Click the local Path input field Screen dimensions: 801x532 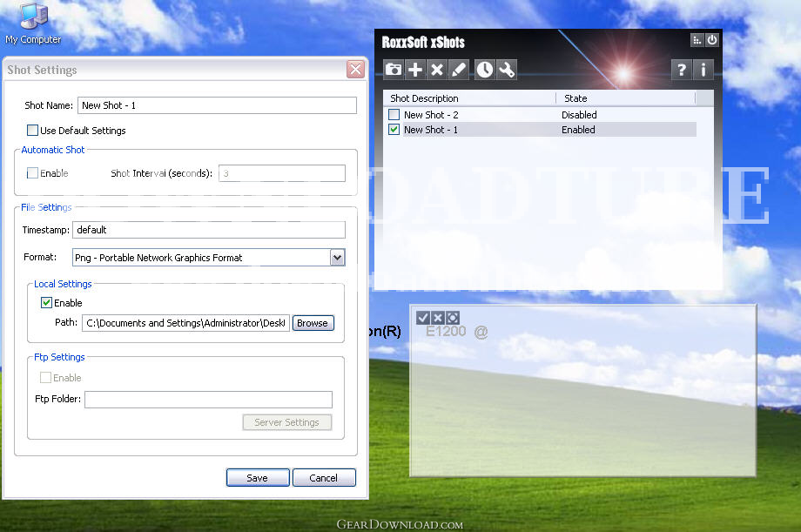tap(186, 323)
